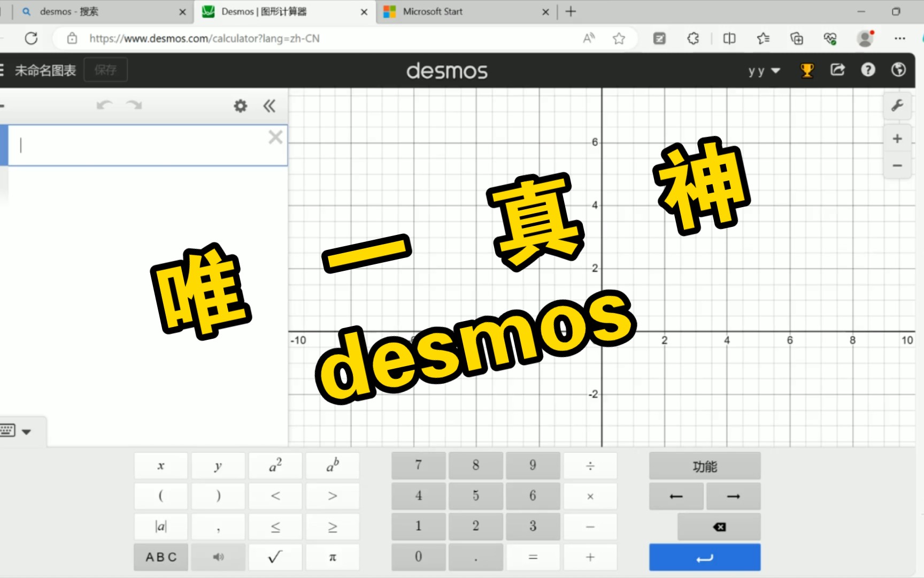Zoom in on the graph
This screenshot has height=578, width=924.
tap(897, 139)
